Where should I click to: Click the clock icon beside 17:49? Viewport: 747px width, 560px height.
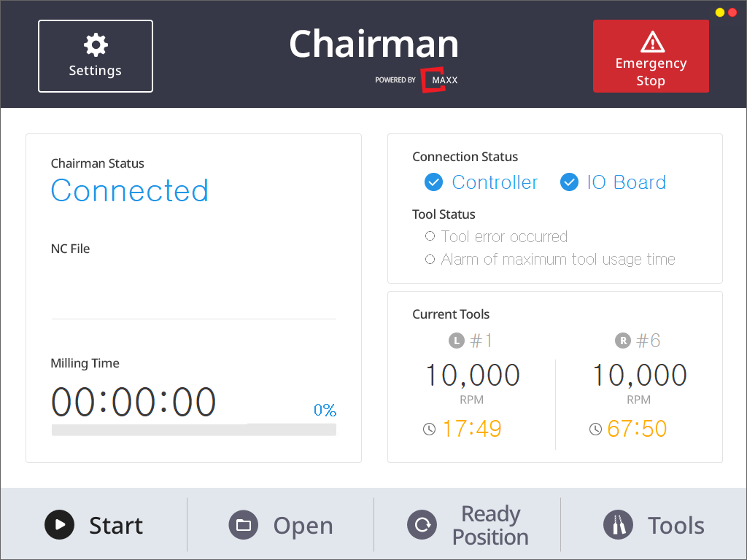429,429
